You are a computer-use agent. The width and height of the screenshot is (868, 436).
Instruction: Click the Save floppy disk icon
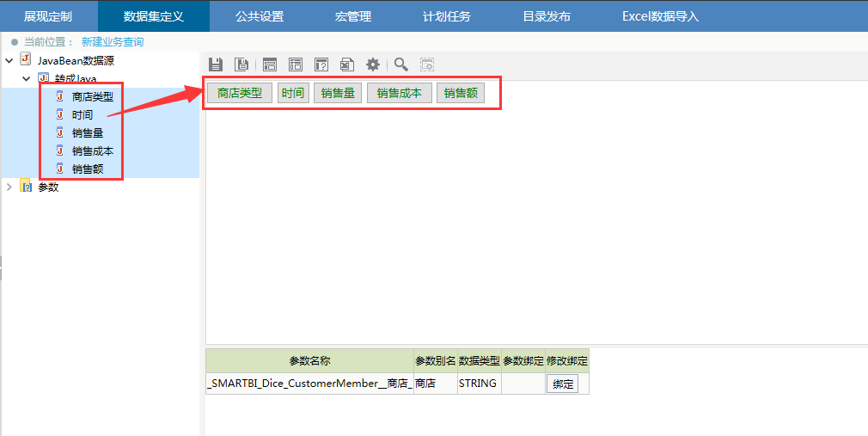point(216,64)
